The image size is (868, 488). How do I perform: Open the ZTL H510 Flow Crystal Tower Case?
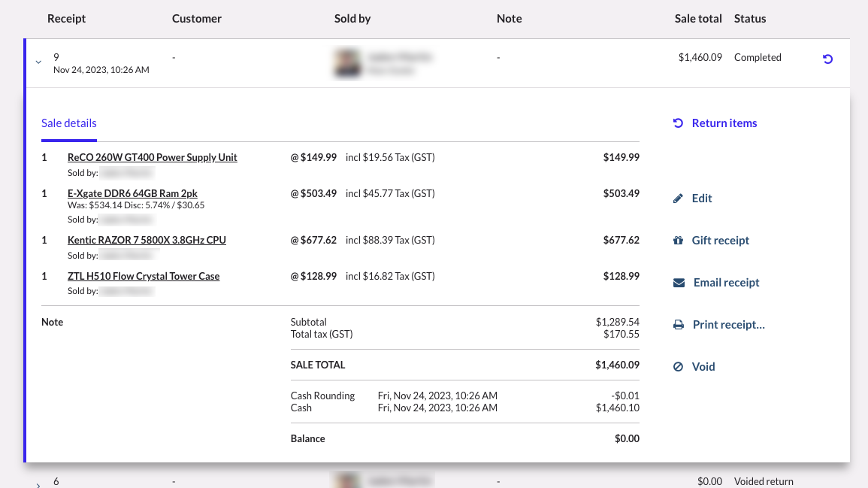(143, 276)
